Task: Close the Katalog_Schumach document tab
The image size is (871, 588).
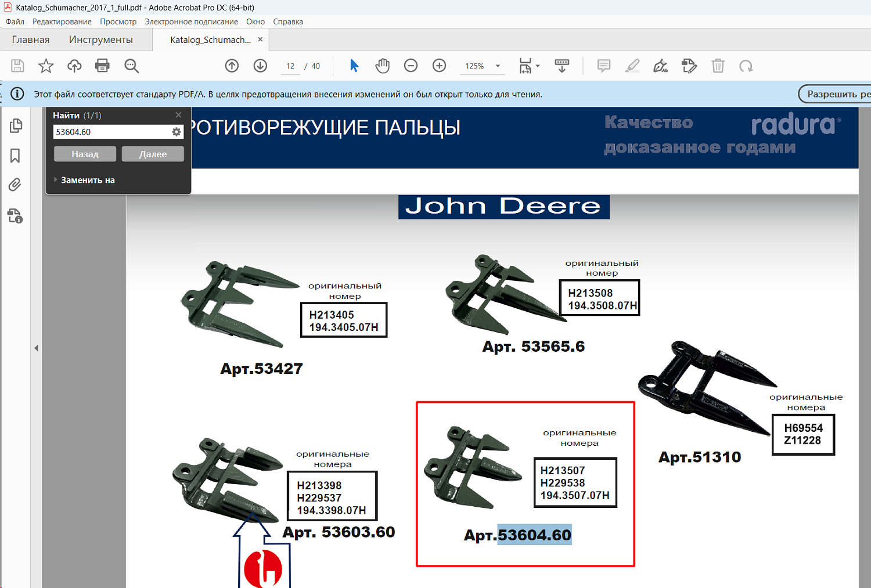Action: (260, 39)
